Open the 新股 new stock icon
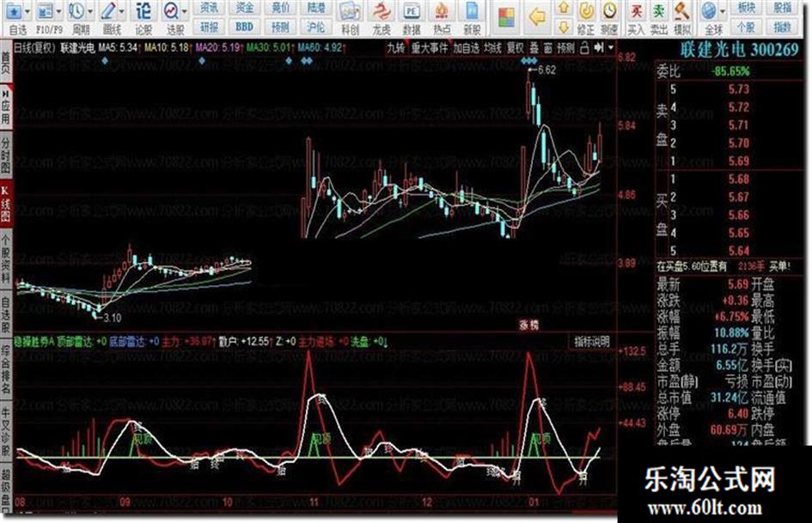 click(472, 12)
